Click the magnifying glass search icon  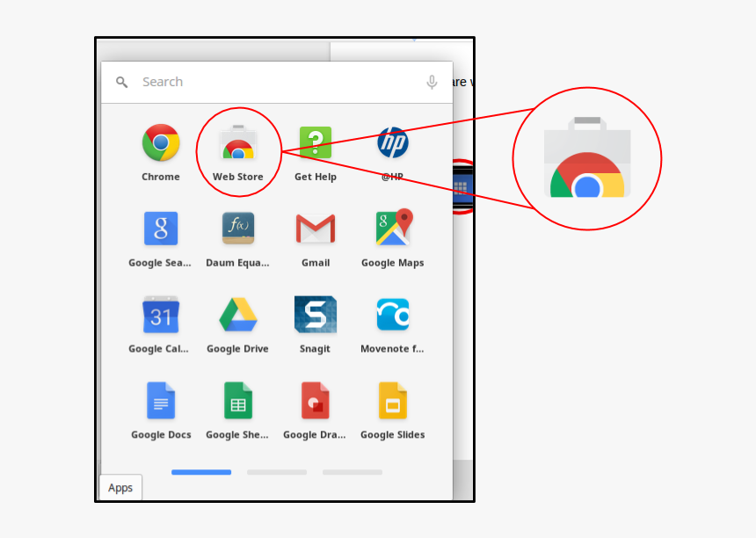122,83
